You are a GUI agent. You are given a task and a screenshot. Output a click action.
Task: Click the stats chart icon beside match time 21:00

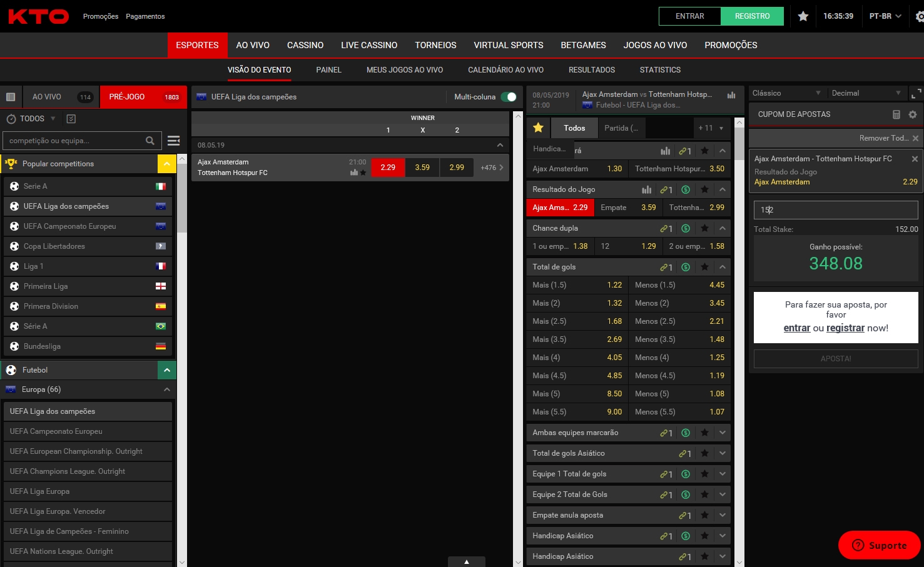(354, 173)
